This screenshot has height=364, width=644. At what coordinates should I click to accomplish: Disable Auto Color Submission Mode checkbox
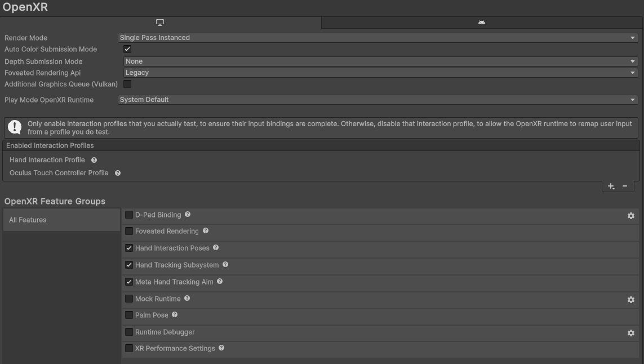[127, 50]
